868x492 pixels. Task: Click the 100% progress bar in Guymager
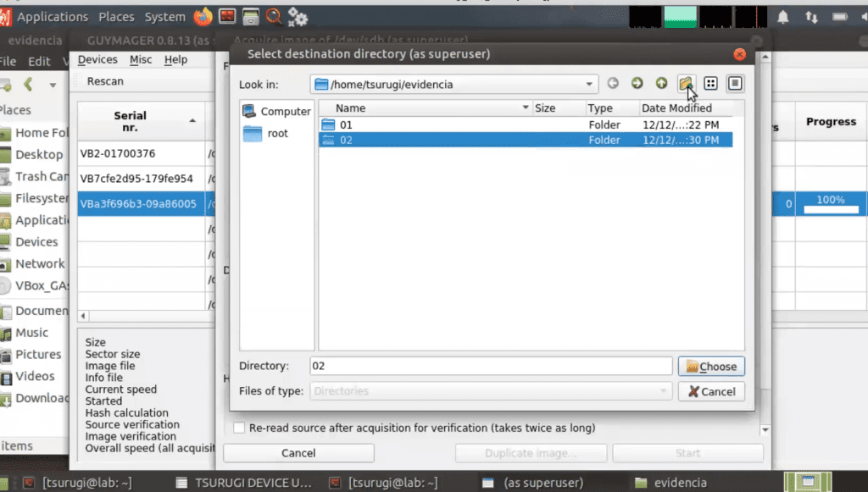(x=831, y=204)
